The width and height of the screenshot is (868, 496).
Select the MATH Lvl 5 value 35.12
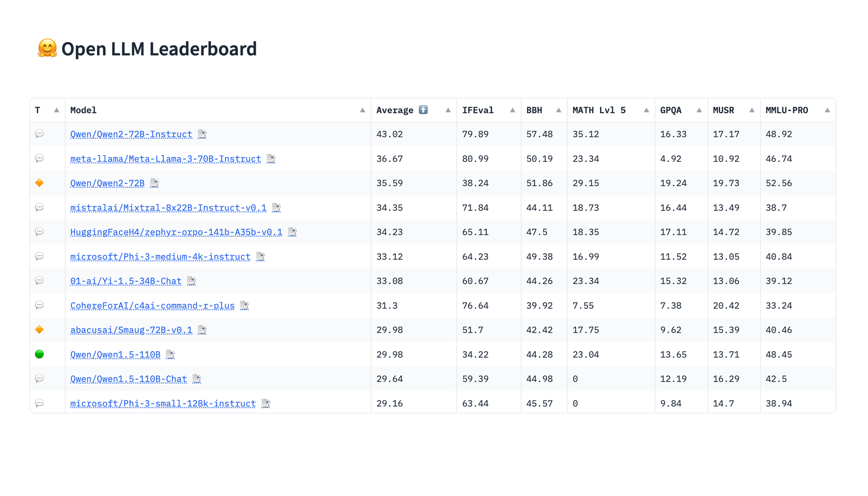586,134
